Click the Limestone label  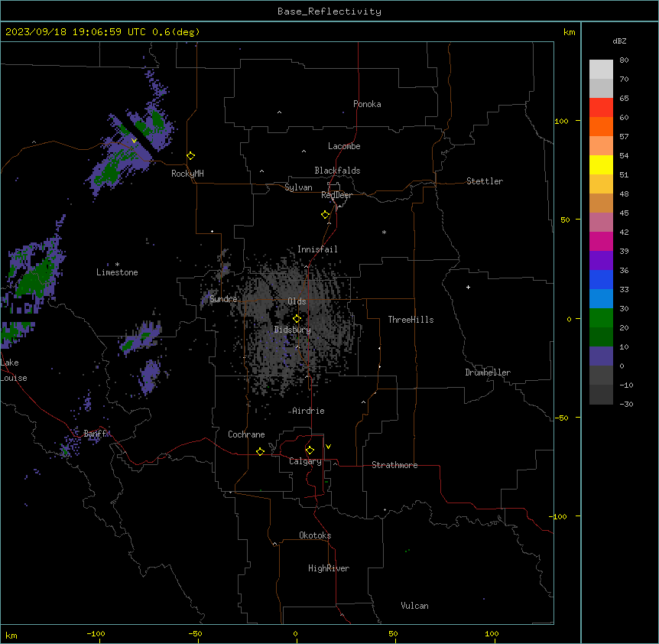pyautogui.click(x=117, y=272)
